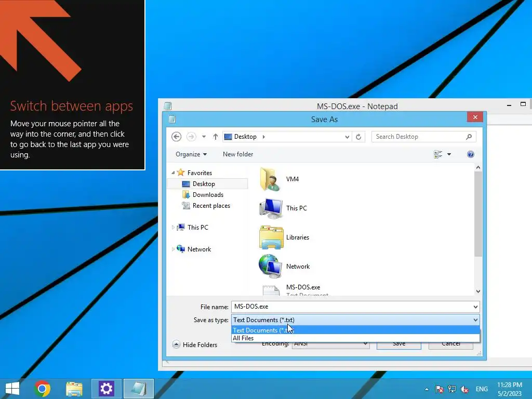The image size is (532, 399).
Task: Choose All Files option
Action: tap(355, 338)
